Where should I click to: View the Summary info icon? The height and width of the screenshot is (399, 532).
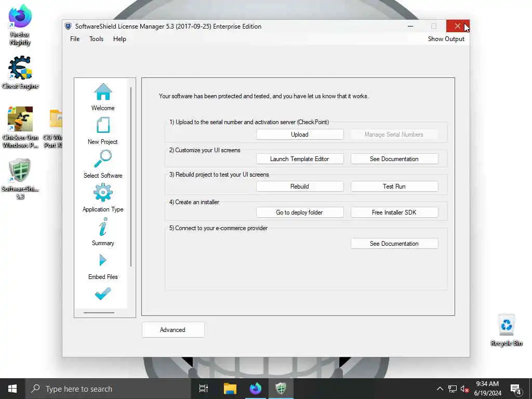103,227
